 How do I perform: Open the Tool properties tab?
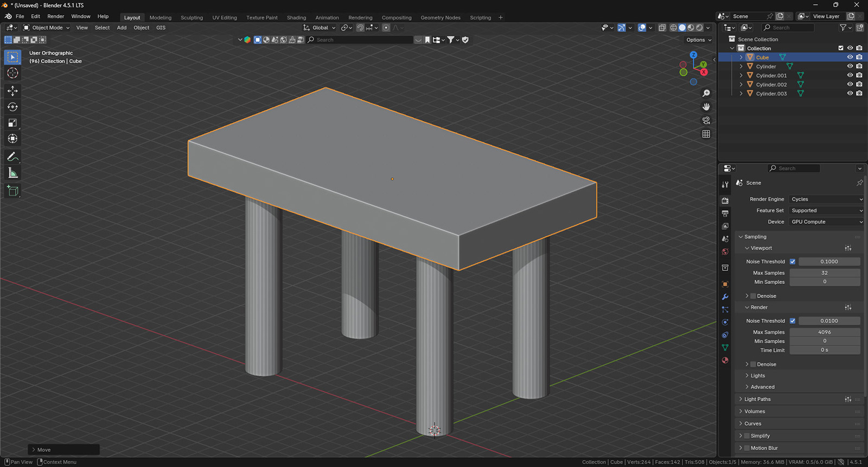pos(725,185)
